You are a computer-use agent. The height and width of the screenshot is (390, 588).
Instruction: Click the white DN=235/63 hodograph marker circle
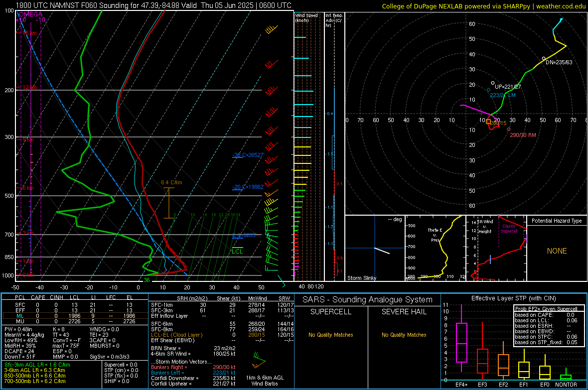click(x=544, y=58)
